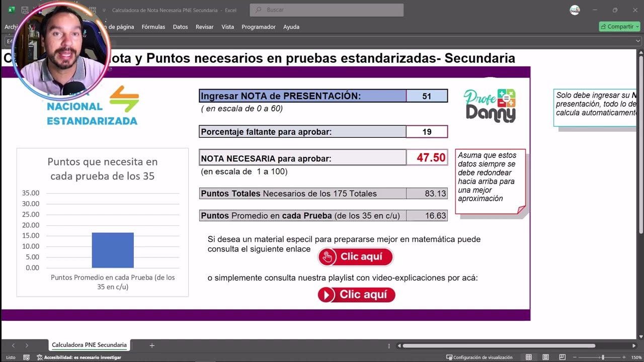Click the horizontal scrollbar left arrow

399,345
